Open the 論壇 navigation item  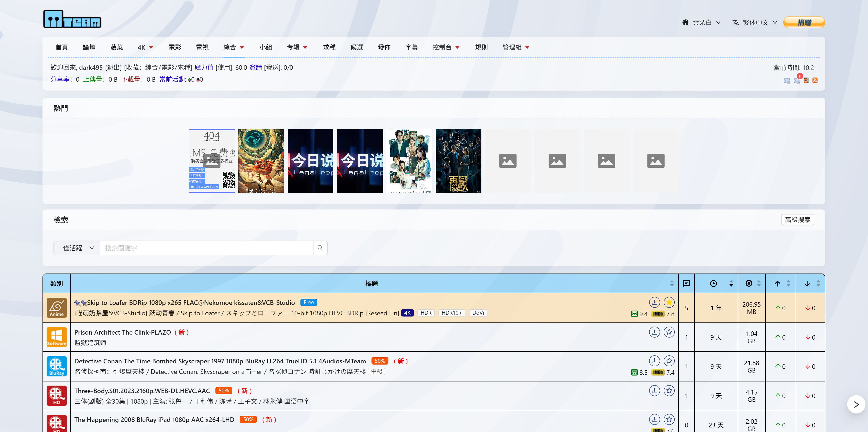[x=89, y=47]
